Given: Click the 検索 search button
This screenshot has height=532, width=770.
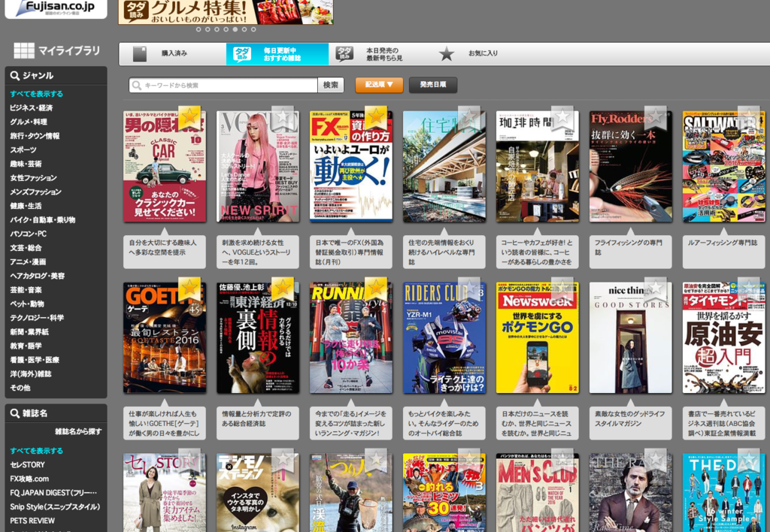Looking at the screenshot, I should (x=331, y=86).
